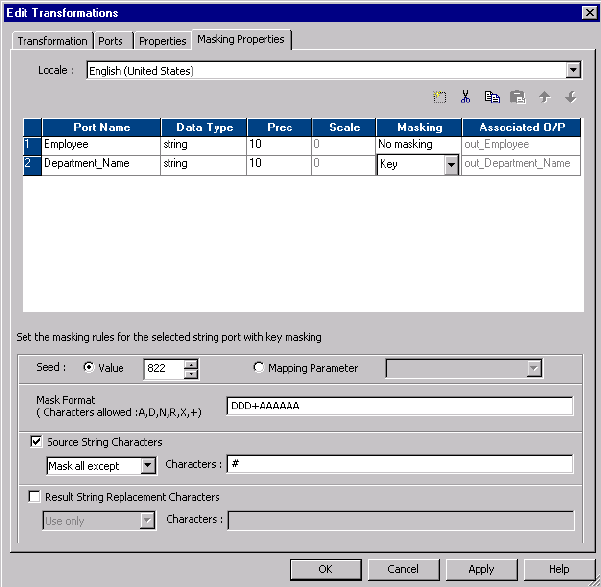This screenshot has width=601, height=587.
Task: Click the Data Type column header
Action: 204,127
